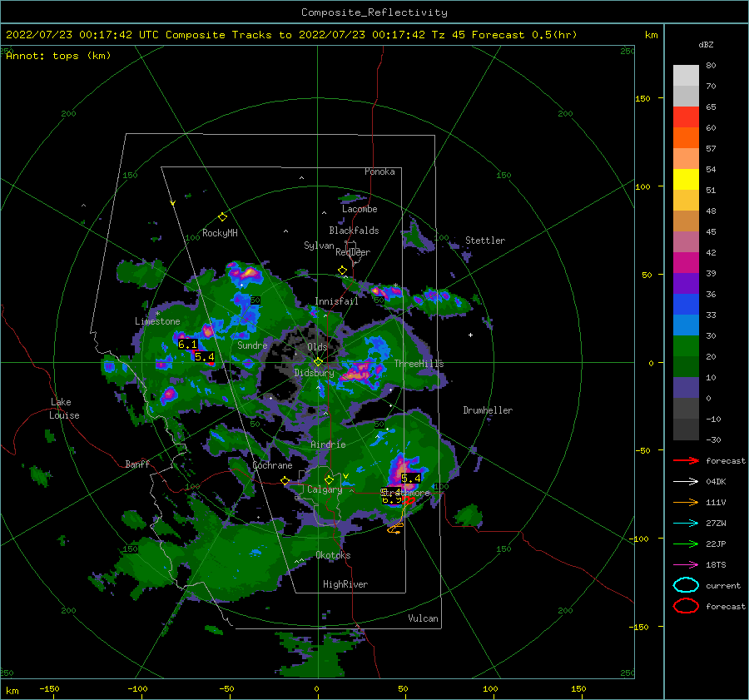Select the Okotoks label
749x700 pixels.
tap(333, 555)
